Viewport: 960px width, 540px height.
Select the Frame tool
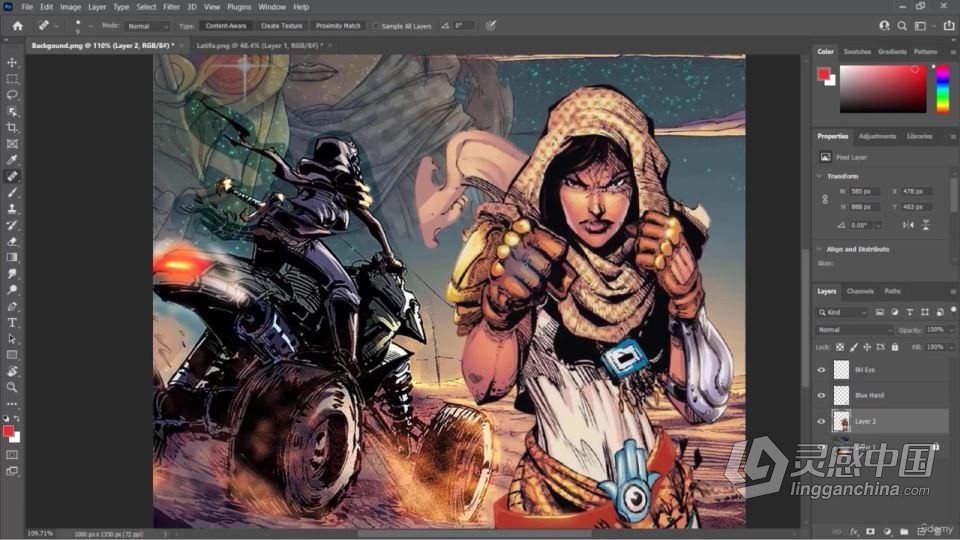coord(12,144)
